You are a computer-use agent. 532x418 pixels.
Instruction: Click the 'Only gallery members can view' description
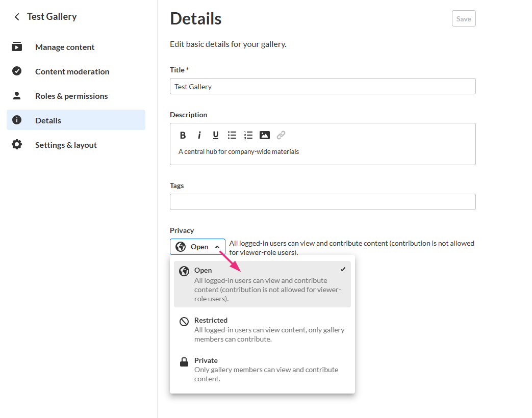(x=266, y=374)
